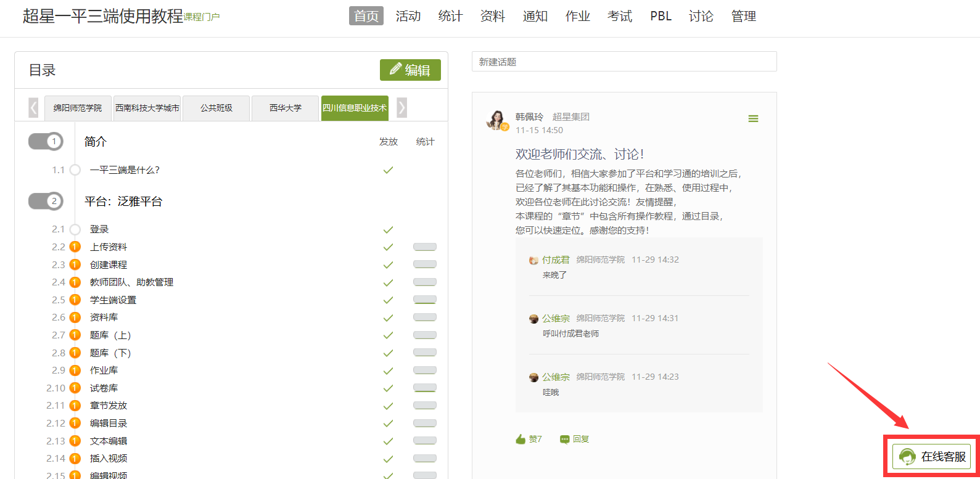The height and width of the screenshot is (479, 980).
Task: Open the 创建课程 section
Action: [x=109, y=264]
